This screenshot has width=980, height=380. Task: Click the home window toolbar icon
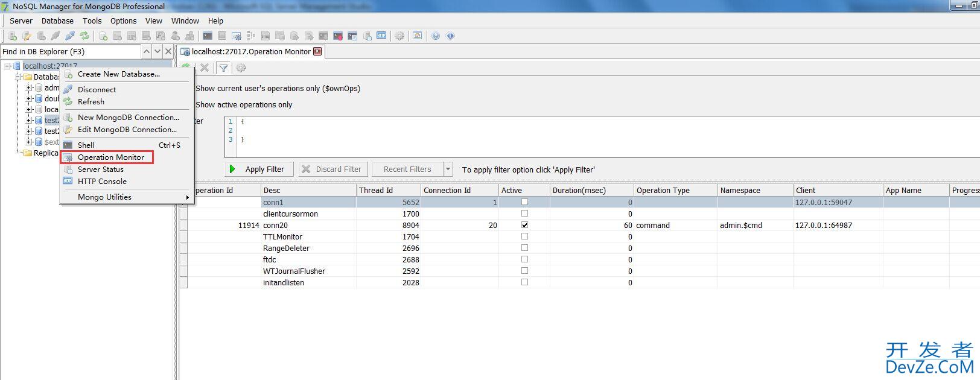[x=417, y=36]
